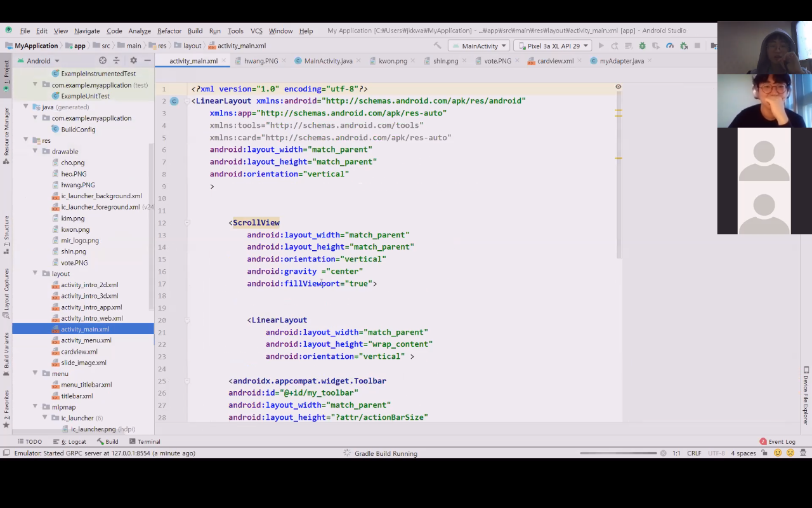The height and width of the screenshot is (508, 812).
Task: Open the Build tool window
Action: pos(108,441)
